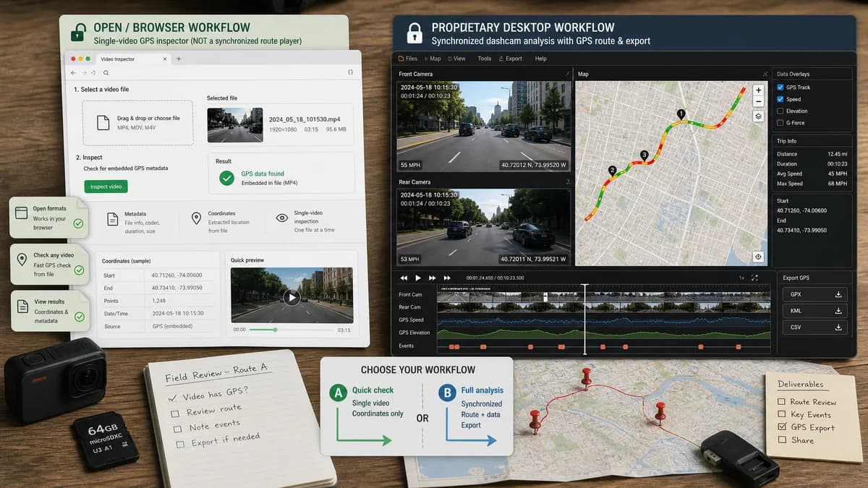The width and height of the screenshot is (868, 488).
Task: Open the map layers button
Action: (x=758, y=116)
